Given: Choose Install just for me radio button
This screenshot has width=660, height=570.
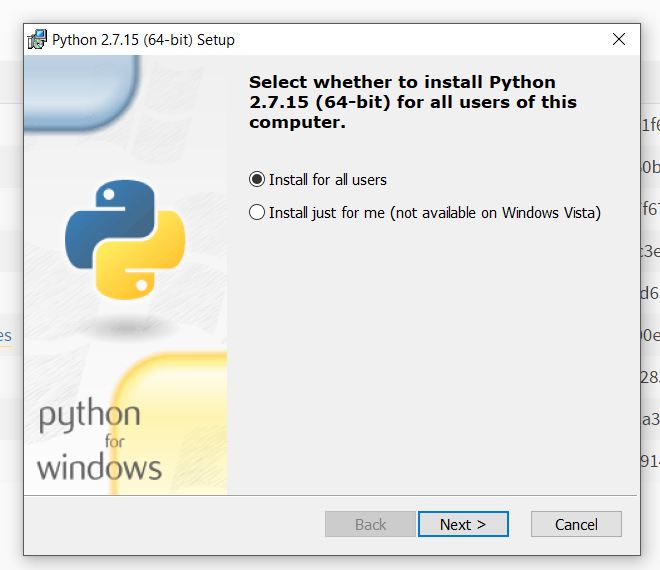Looking at the screenshot, I should pos(257,212).
